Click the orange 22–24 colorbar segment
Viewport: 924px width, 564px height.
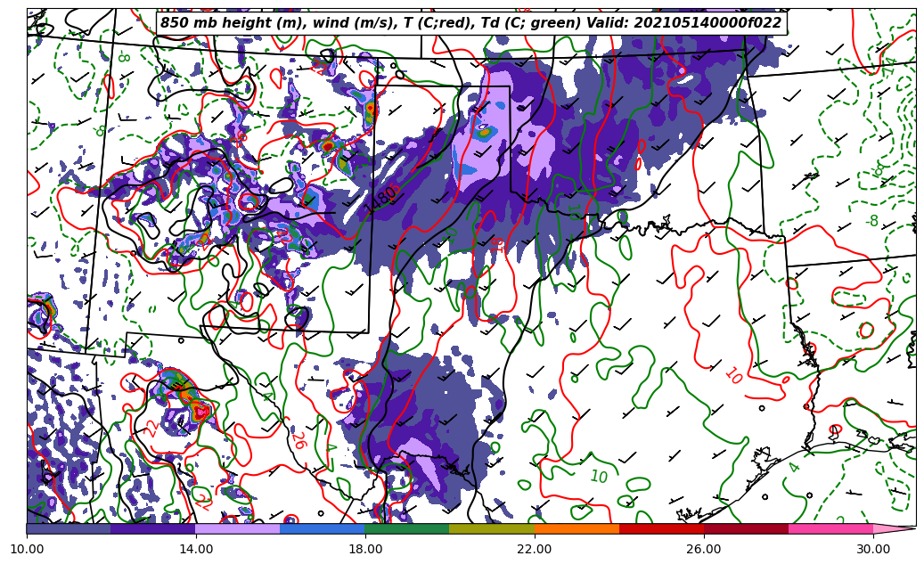(576, 528)
